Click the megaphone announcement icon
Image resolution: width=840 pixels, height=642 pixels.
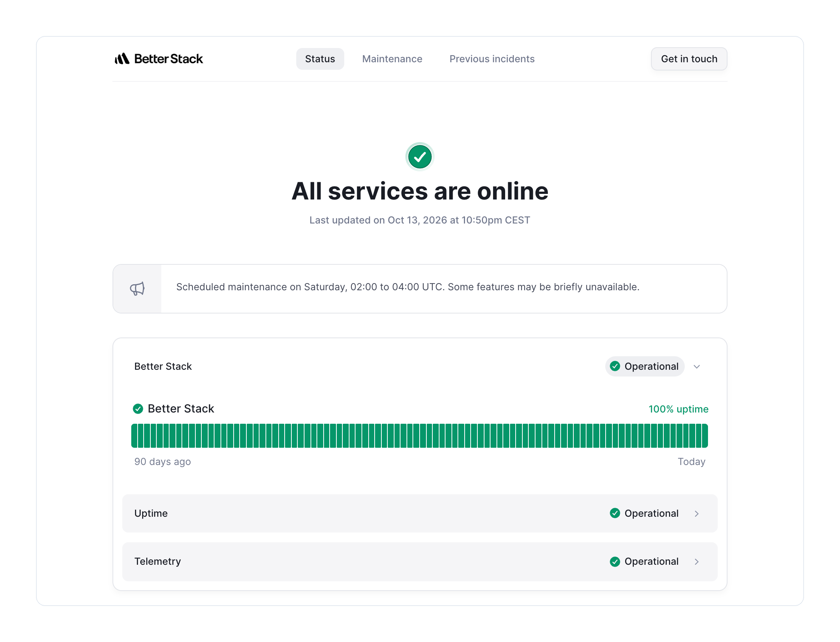tap(137, 288)
